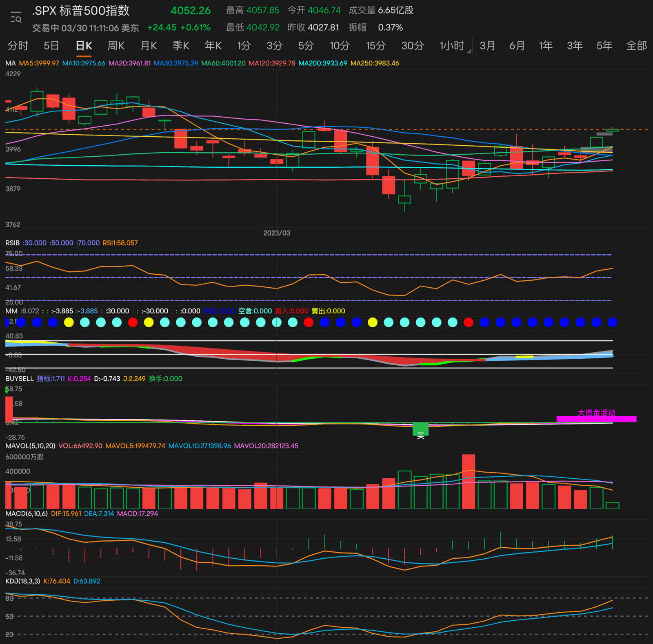The height and width of the screenshot is (644, 653).
Task: Click the 成交量 6.65亿股 volume text
Action: tap(381, 11)
